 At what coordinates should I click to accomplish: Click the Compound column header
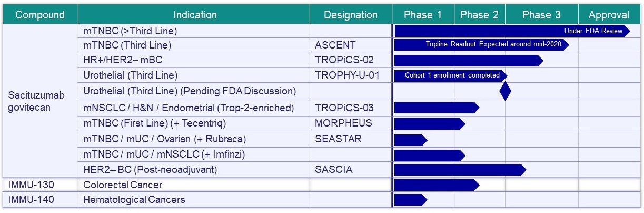pos(40,15)
